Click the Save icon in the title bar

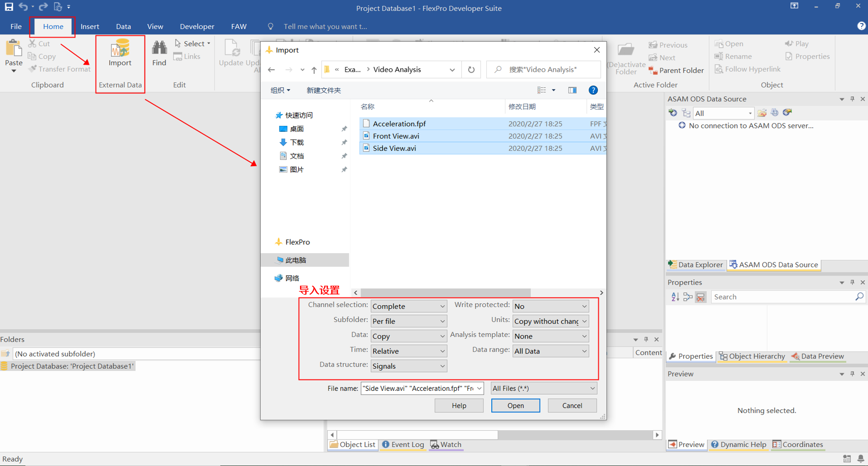[9, 7]
